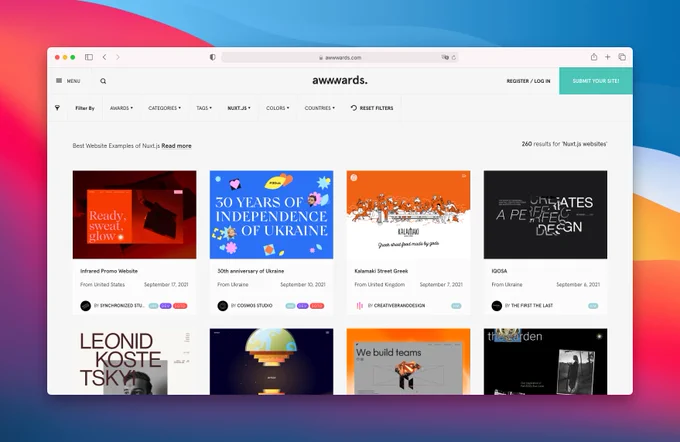Click the SUBMIT YOUR SITE! button
The height and width of the screenshot is (442, 680).
pos(596,81)
